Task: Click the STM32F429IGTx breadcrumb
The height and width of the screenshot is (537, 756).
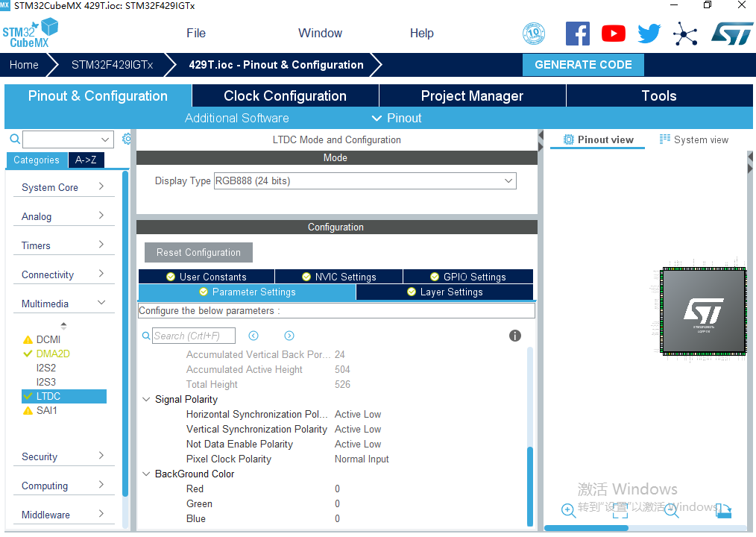Action: pos(113,65)
